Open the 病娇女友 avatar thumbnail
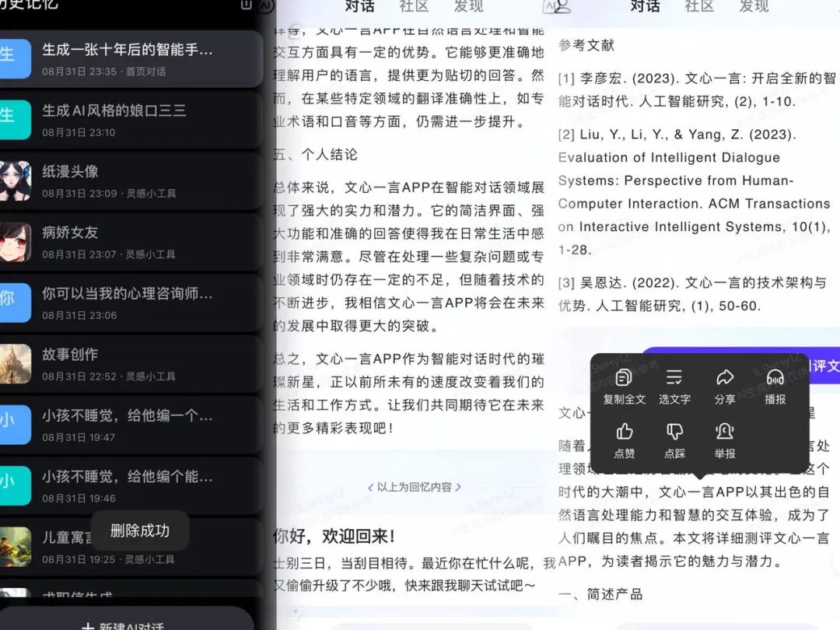840x630 pixels. [x=15, y=242]
